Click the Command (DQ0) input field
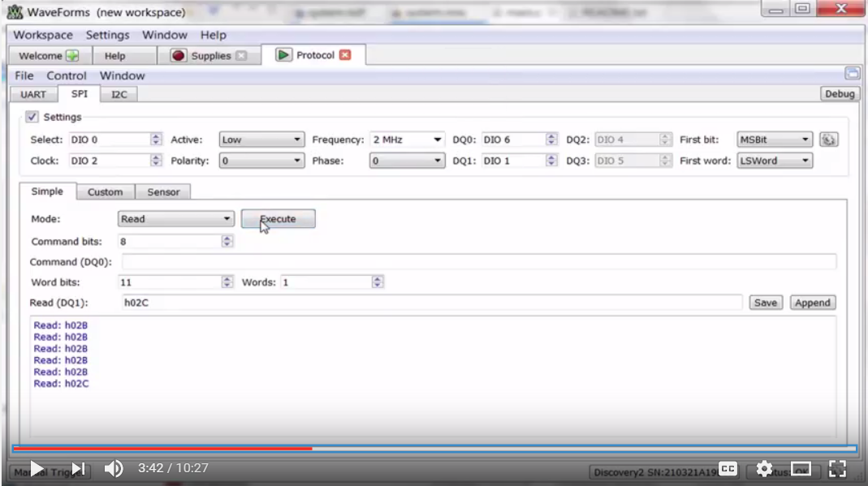The image size is (868, 486). point(479,261)
